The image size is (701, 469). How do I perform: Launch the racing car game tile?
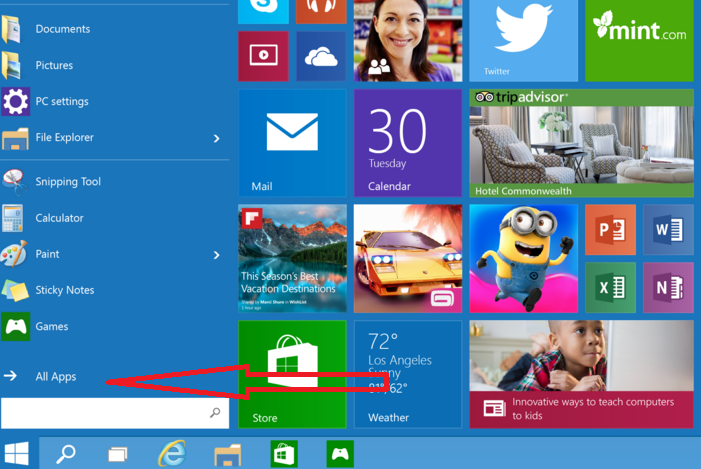(408, 258)
